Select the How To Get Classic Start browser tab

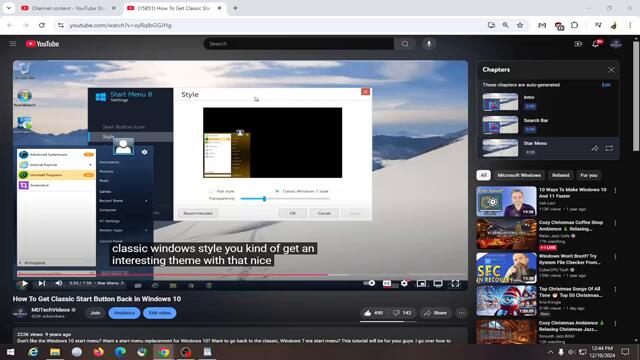(174, 8)
